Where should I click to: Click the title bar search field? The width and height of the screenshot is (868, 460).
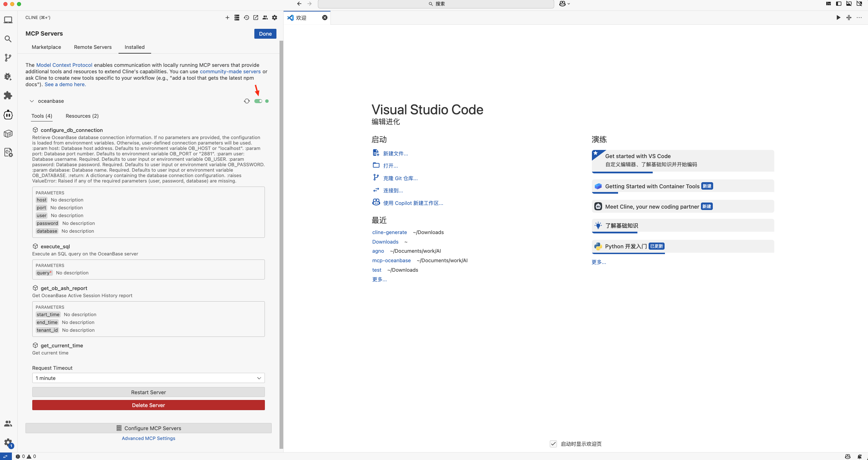coord(436,4)
